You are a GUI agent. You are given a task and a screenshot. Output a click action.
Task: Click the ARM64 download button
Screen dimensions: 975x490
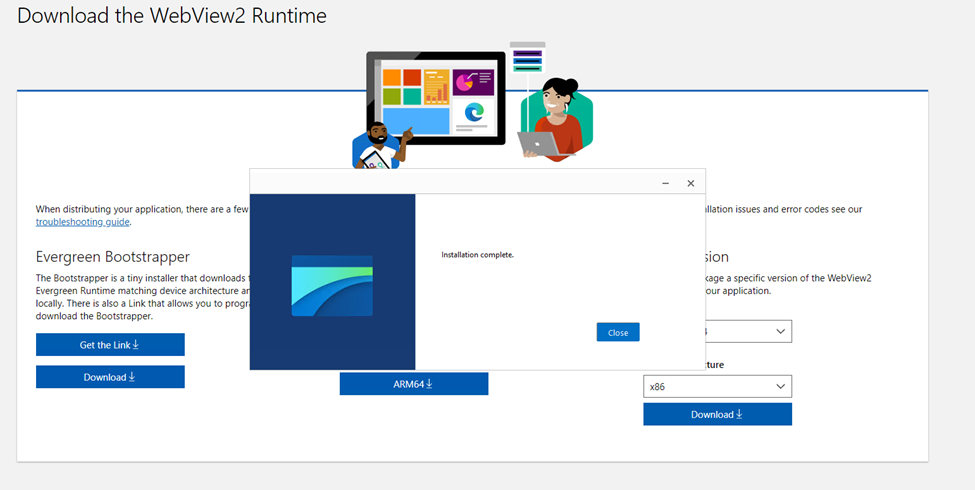tap(413, 384)
